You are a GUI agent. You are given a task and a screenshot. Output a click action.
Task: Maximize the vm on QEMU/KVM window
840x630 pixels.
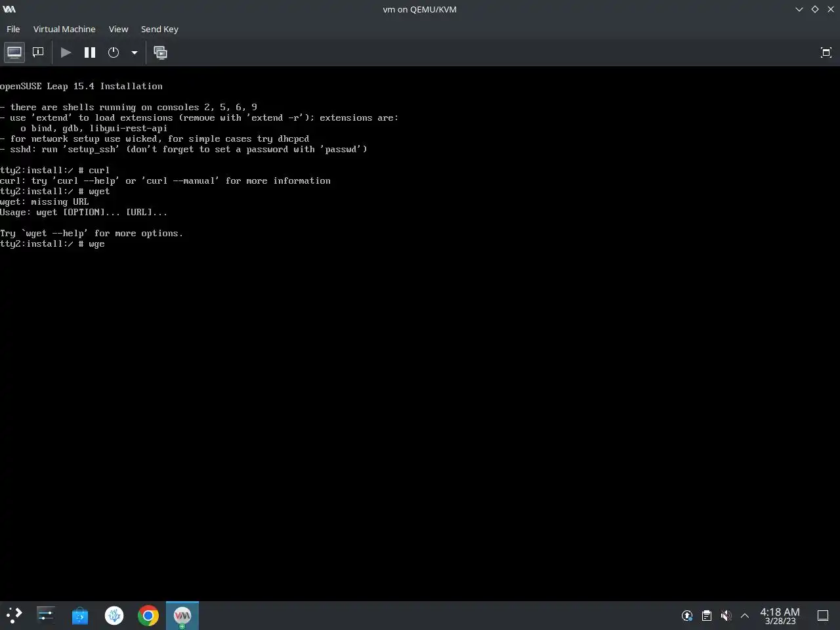click(815, 9)
